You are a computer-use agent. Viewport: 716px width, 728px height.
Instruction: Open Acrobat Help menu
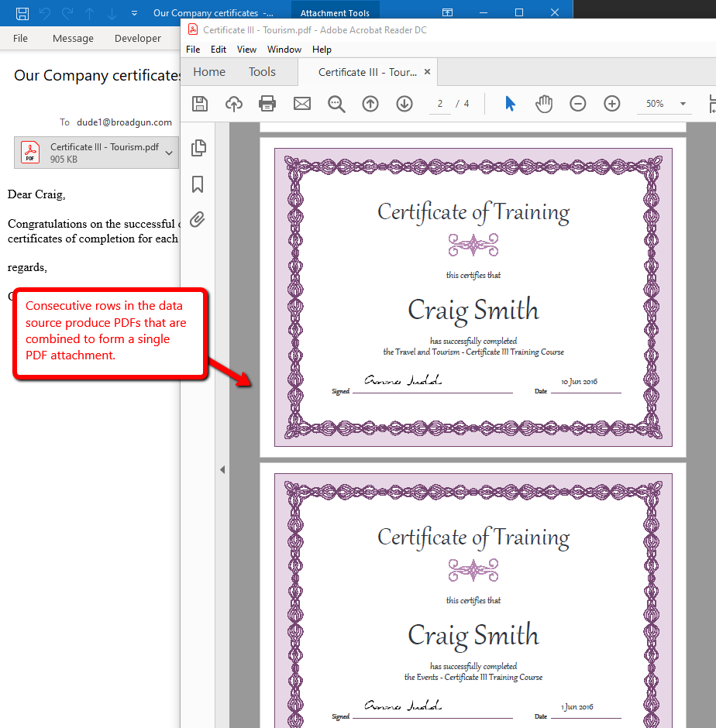point(322,50)
